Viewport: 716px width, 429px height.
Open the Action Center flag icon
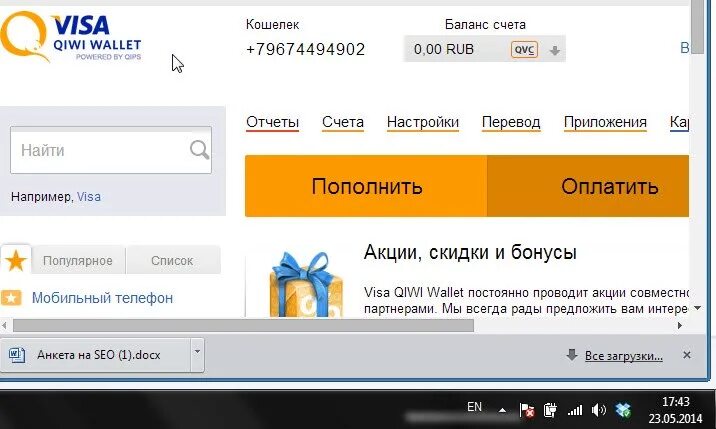pyautogui.click(x=526, y=410)
